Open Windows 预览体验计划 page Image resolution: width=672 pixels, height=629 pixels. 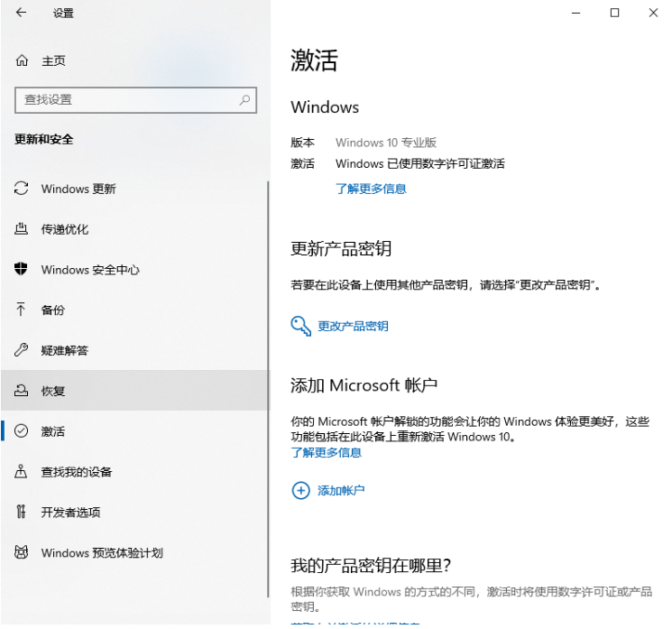(x=102, y=553)
